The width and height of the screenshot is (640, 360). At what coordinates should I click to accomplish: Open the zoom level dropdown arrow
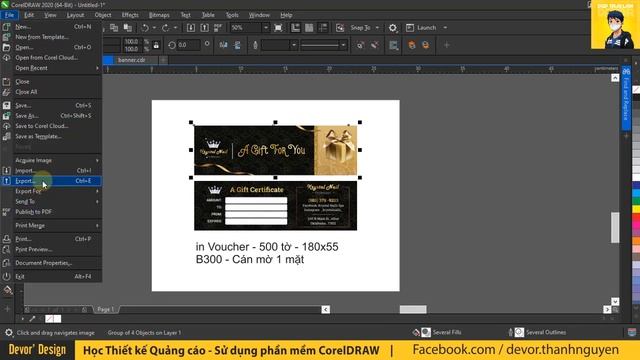[x=266, y=28]
